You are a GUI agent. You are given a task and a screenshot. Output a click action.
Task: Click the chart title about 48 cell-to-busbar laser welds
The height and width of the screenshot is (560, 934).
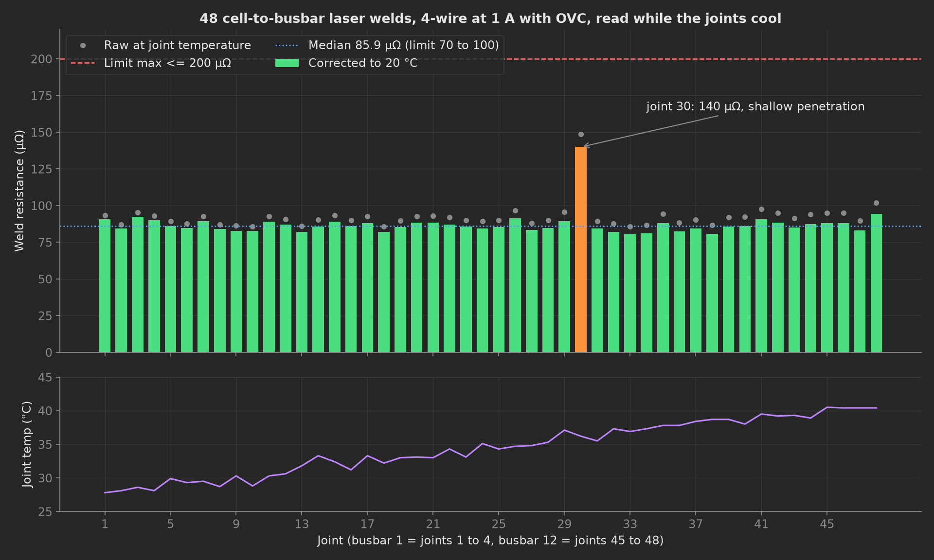coord(490,18)
